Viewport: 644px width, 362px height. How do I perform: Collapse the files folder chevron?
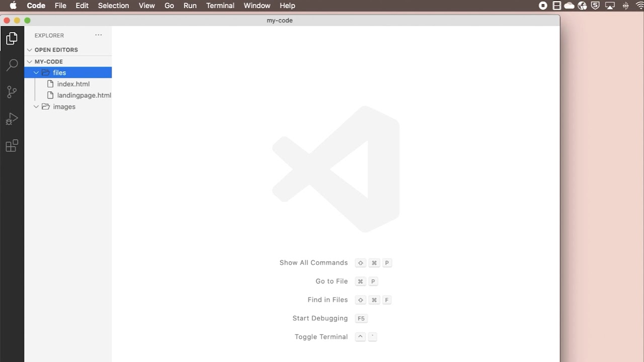(36, 72)
